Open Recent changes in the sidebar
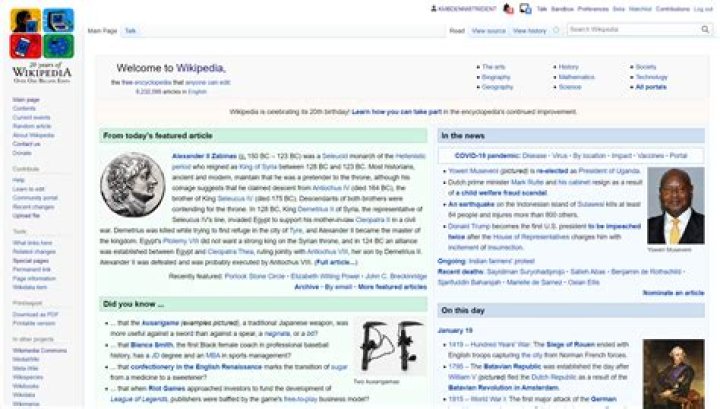This screenshot has height=409, width=720. point(33,207)
